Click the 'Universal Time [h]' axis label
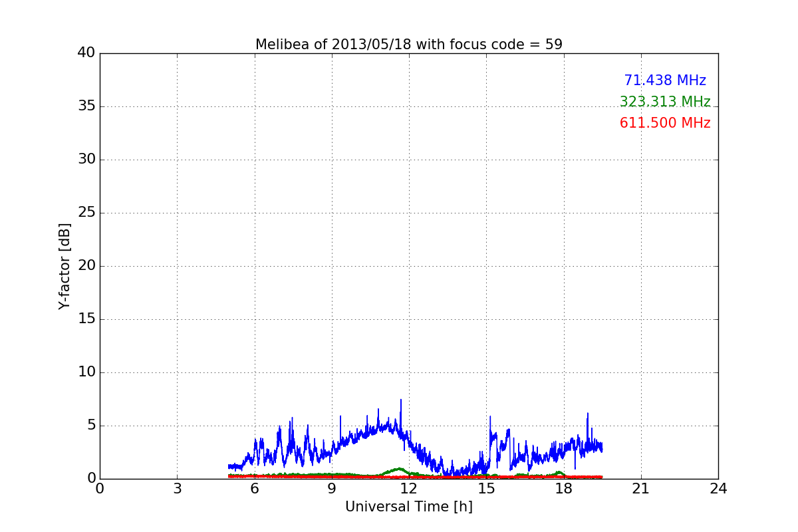 coord(409,507)
